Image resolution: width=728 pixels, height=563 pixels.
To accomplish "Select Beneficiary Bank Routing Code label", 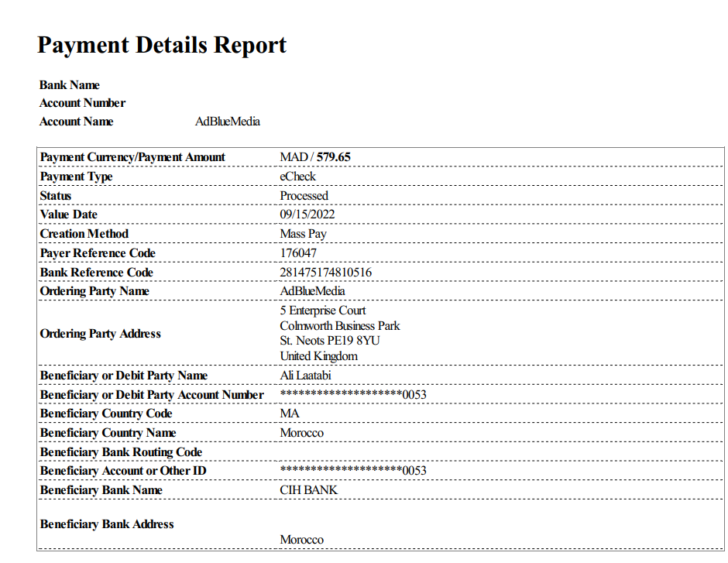I will (121, 452).
